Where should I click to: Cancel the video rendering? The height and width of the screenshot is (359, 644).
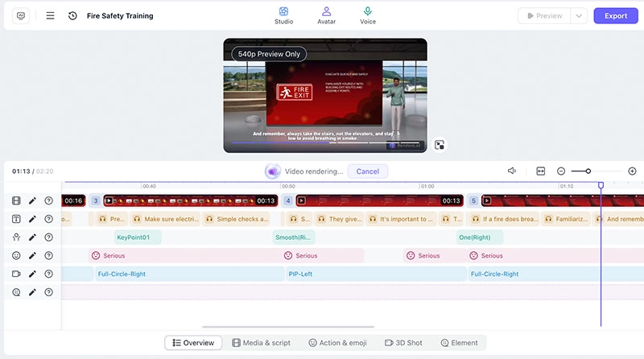click(x=368, y=171)
